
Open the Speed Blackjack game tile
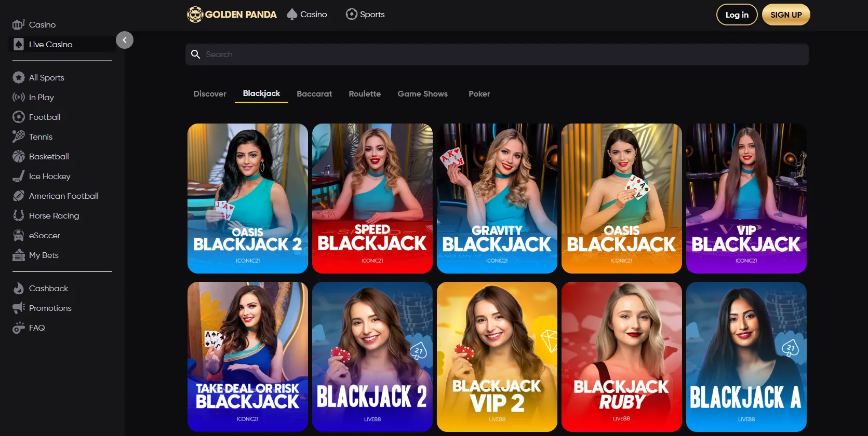pos(372,198)
